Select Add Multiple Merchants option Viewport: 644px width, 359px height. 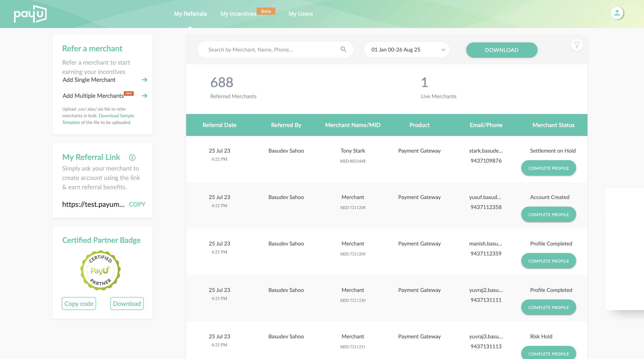pos(93,96)
